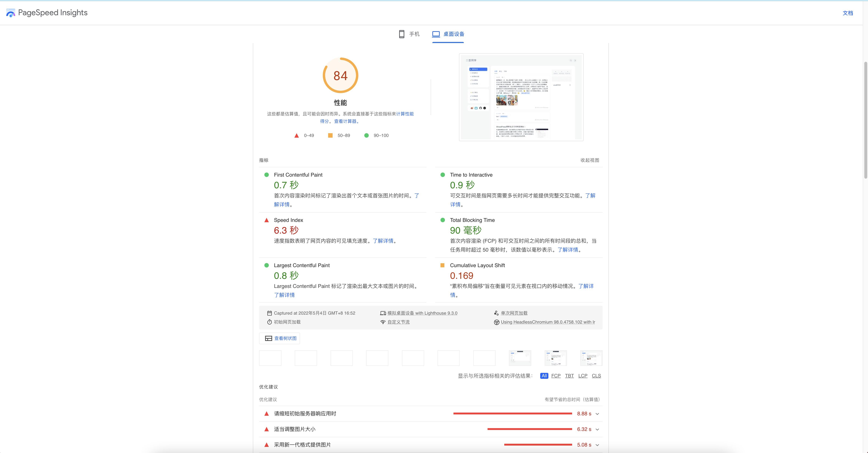Image resolution: width=868 pixels, height=453 pixels.
Task: Collapse the metrics view via 收起视图
Action: click(589, 160)
